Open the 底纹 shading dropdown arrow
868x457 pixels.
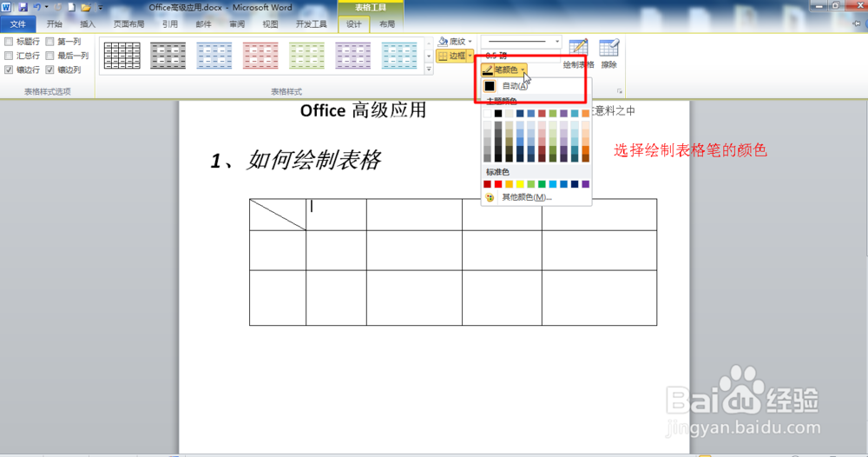click(x=470, y=42)
